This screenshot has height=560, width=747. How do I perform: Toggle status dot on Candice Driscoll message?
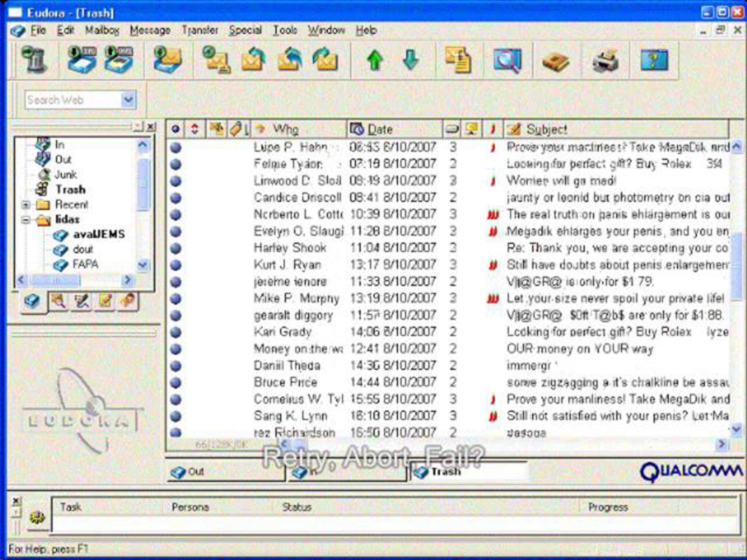[176, 198]
